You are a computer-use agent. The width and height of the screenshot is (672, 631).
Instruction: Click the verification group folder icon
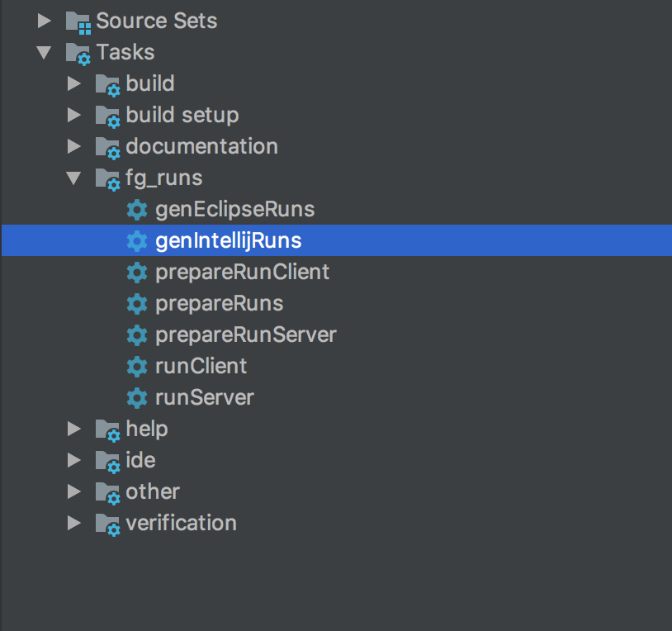(107, 523)
